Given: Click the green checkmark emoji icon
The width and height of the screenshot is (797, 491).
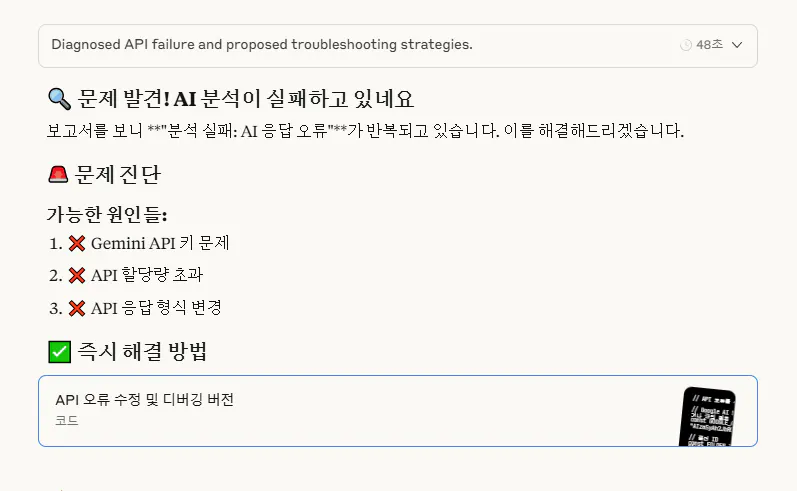Looking at the screenshot, I should [59, 352].
